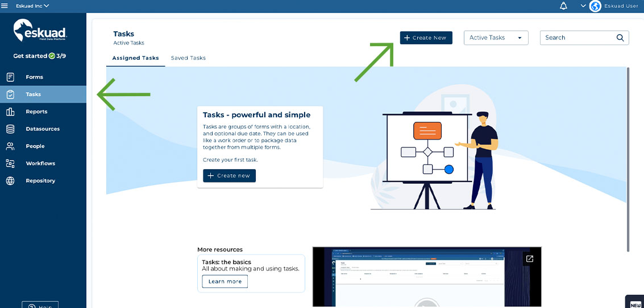The height and width of the screenshot is (308, 644).
Task: Click the Tasks clipboard icon in sidebar
Action: point(10,94)
